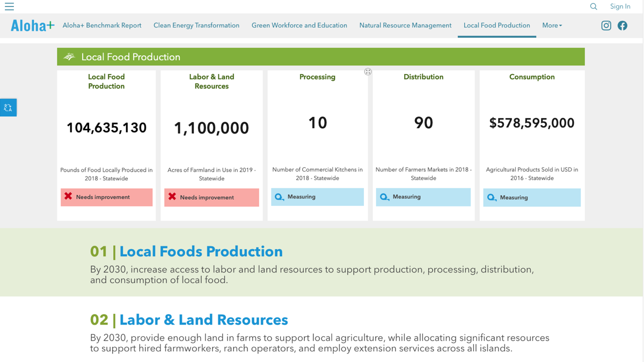Click the Sign In link
This screenshot has height=362, width=644.
620,6
